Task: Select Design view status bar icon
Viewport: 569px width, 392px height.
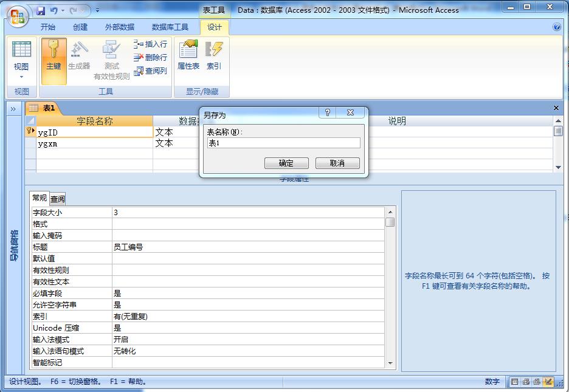Action: click(548, 382)
